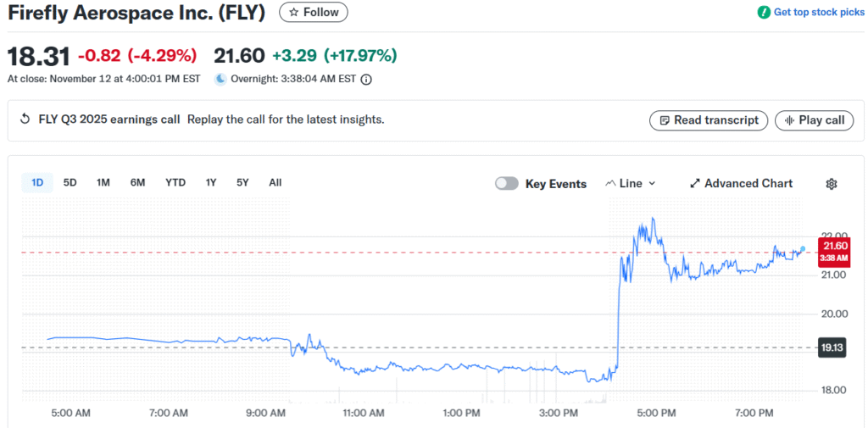Click the earnings call replay icon
This screenshot has height=428, width=868.
click(25, 120)
